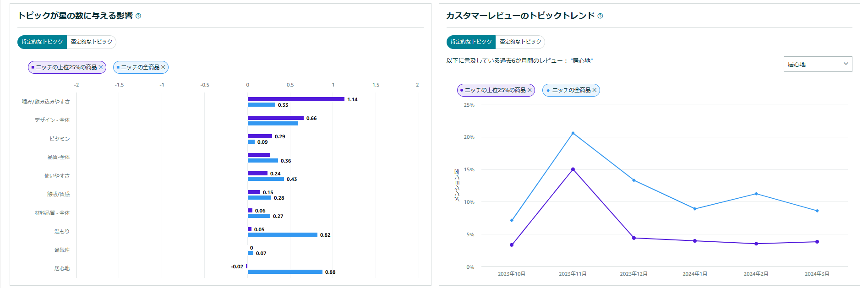Viewport: 868px width, 288px height.
Task: Remove ニッチの全商品 chip X in star-impact panel
Action: pos(163,67)
